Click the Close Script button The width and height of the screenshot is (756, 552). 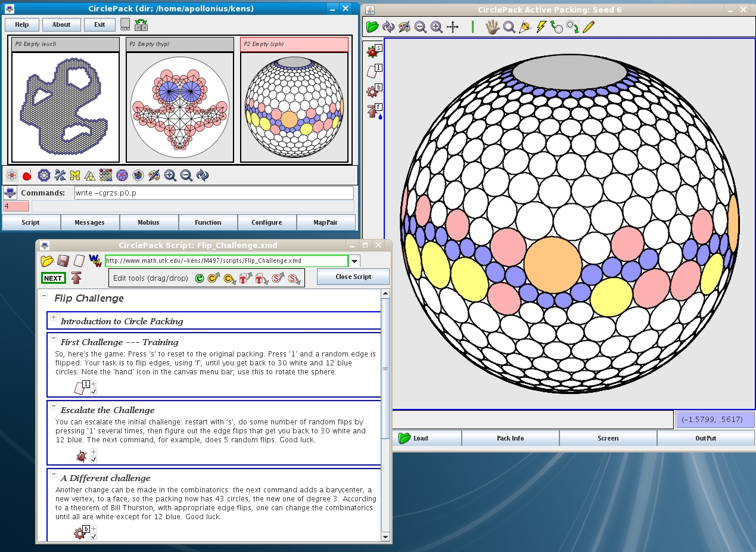[353, 277]
